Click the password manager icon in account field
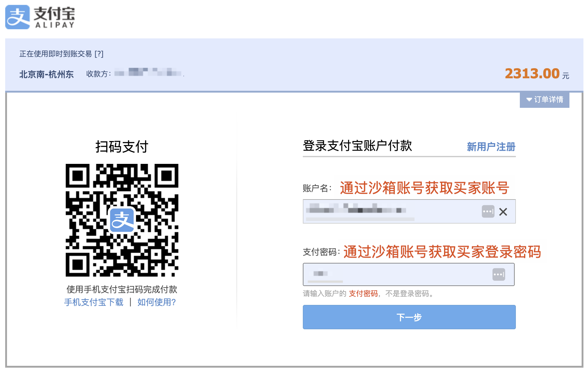 (x=488, y=211)
